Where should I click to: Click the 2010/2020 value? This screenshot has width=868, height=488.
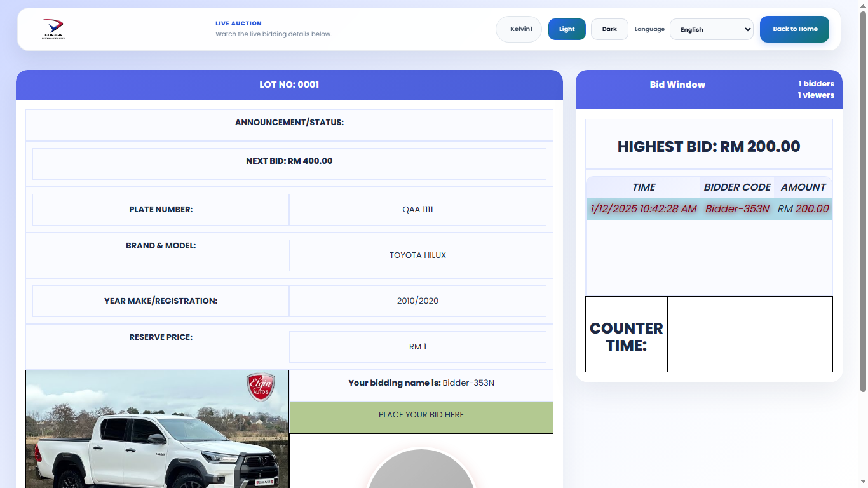[417, 301]
